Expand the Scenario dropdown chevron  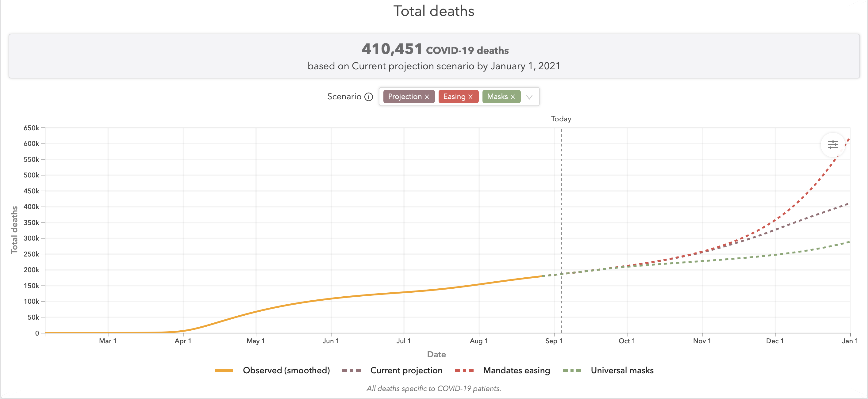[x=529, y=97]
